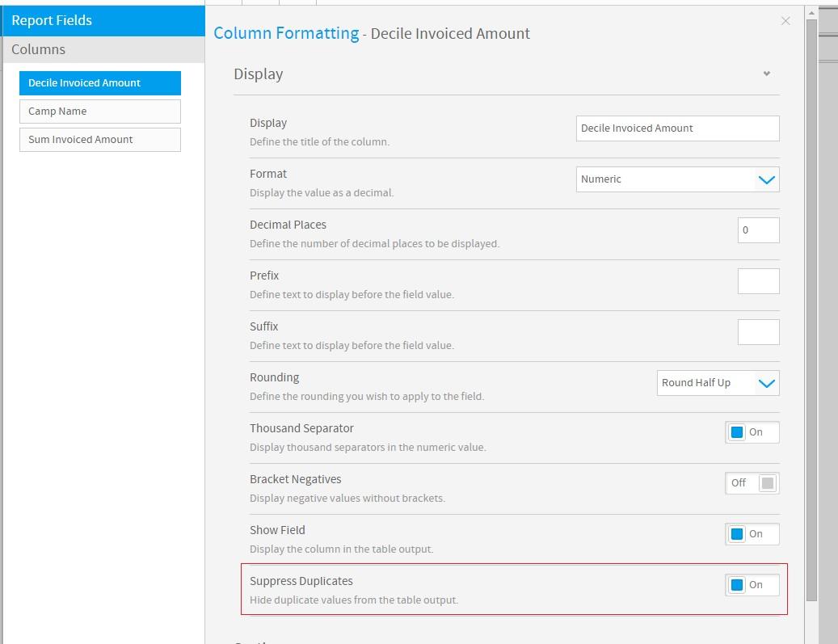Click the Show Field label
This screenshot has width=838, height=644.
(277, 530)
